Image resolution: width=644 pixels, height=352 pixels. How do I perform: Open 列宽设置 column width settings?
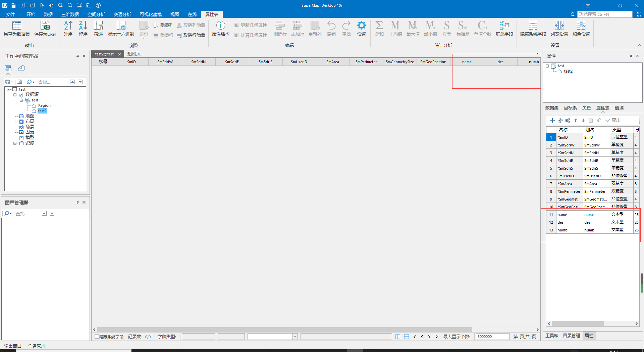(559, 26)
